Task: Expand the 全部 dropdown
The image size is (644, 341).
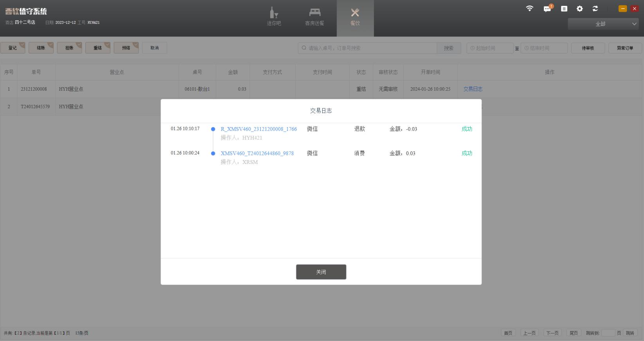Action: pyautogui.click(x=603, y=24)
